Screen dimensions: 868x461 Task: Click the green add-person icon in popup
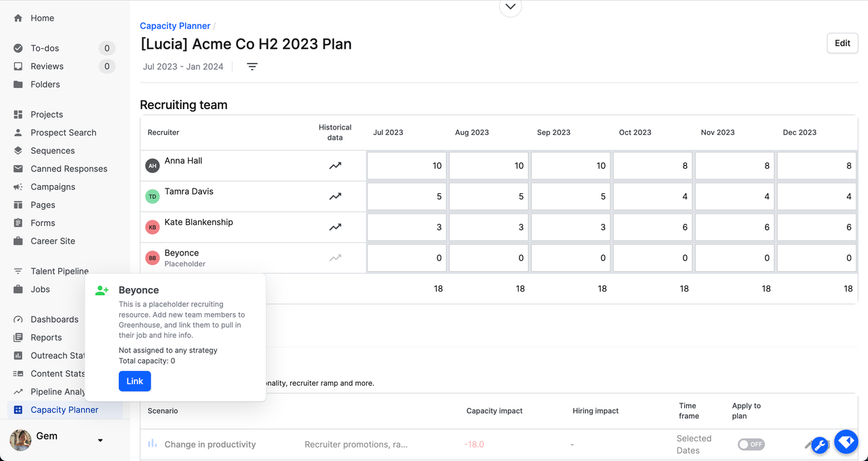click(x=102, y=290)
